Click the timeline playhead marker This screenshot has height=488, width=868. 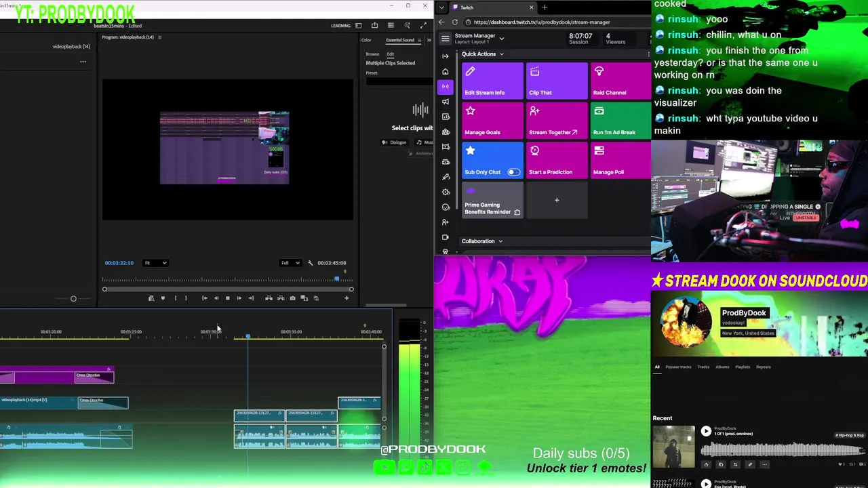coord(248,336)
